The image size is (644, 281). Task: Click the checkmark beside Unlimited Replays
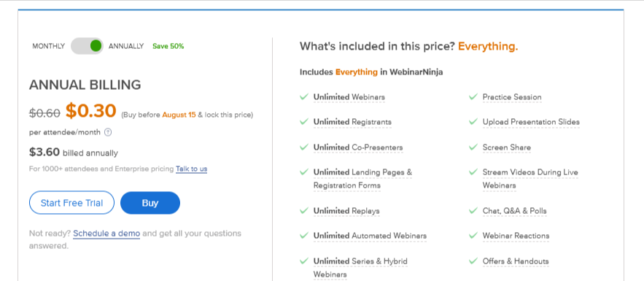click(x=304, y=211)
